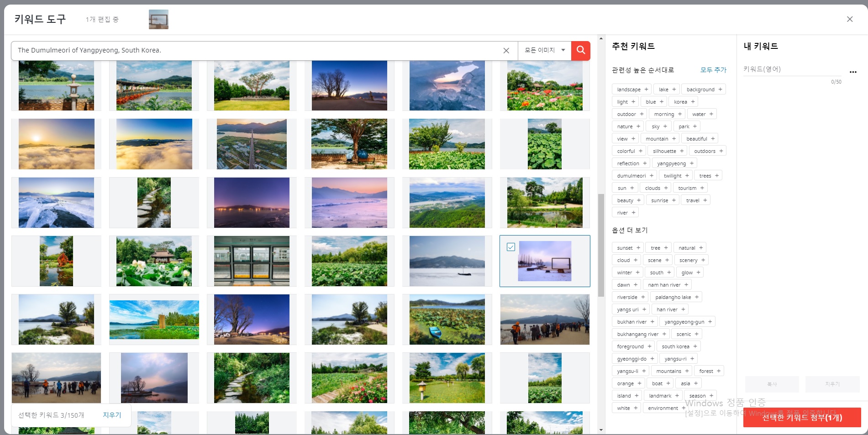Open the three-dots menu in My Keywords
This screenshot has height=435, width=868.
click(x=853, y=72)
